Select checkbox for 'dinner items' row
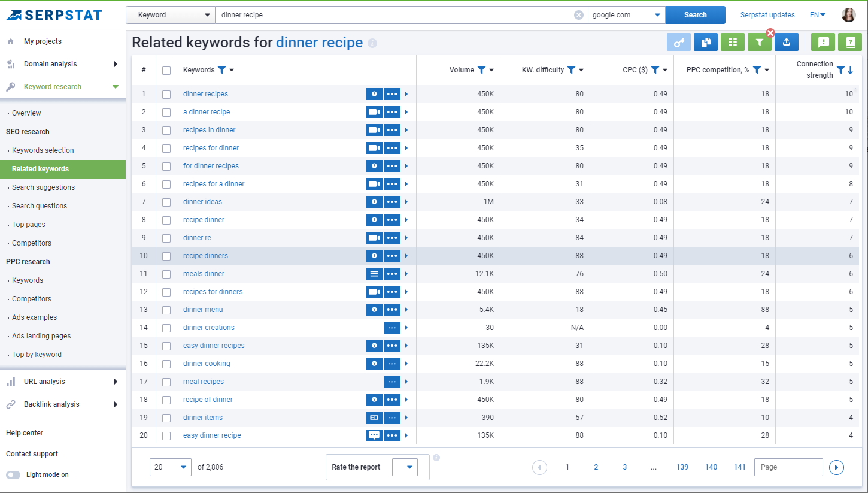This screenshot has height=493, width=868. pos(166,418)
